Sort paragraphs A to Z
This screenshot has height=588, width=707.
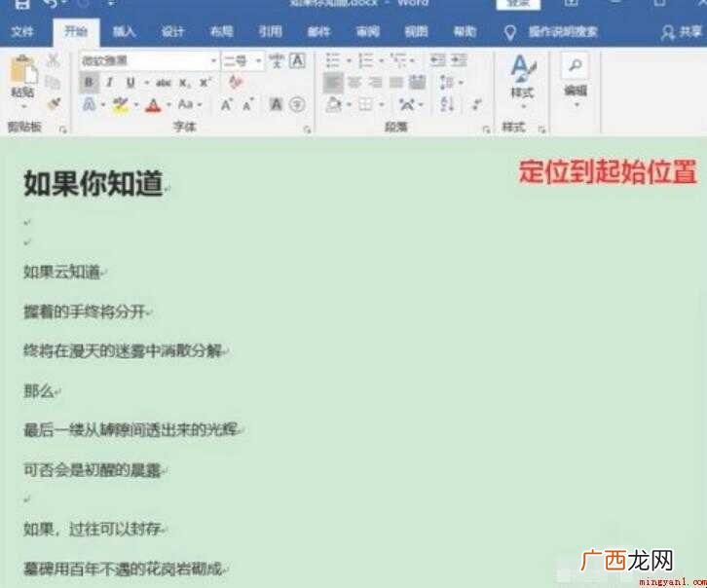point(447,104)
